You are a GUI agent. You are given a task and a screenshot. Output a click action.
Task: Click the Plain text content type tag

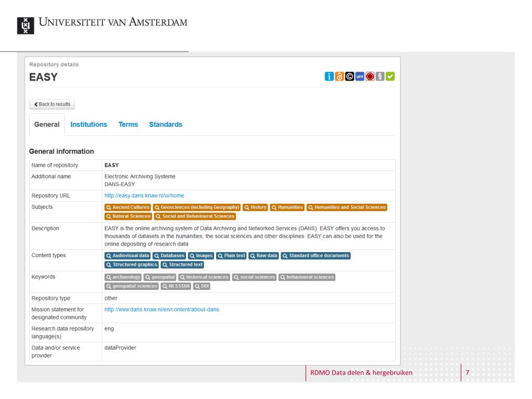[231, 256]
